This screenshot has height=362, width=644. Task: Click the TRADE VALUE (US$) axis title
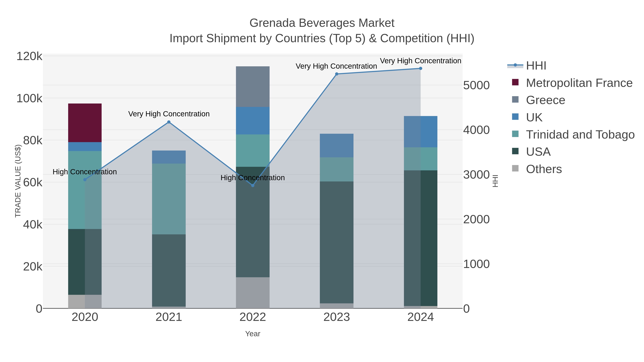tap(18, 181)
